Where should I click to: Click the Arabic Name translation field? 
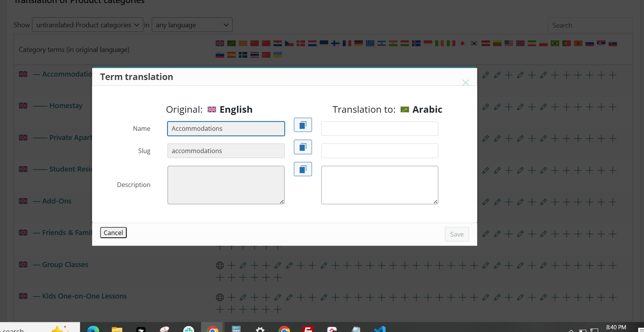point(380,128)
